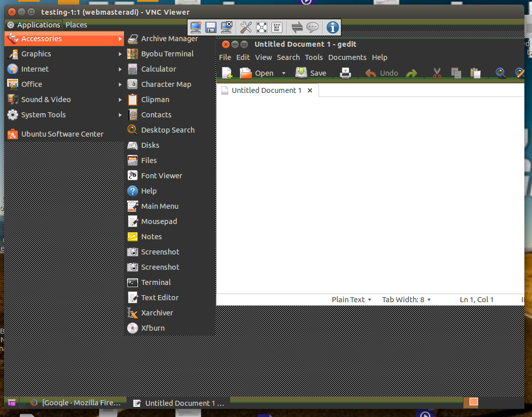Select the Untitled Document 1 tab
The image size is (532, 417).
[x=266, y=90]
